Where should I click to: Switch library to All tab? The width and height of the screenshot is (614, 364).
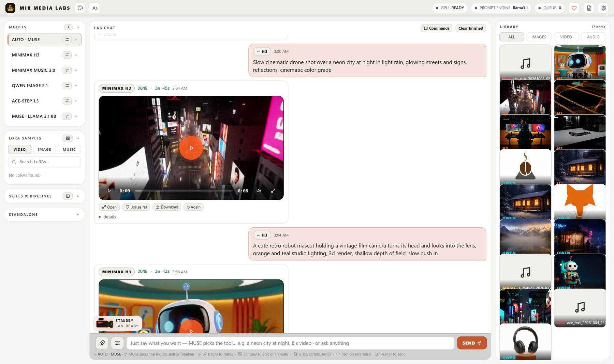(512, 37)
